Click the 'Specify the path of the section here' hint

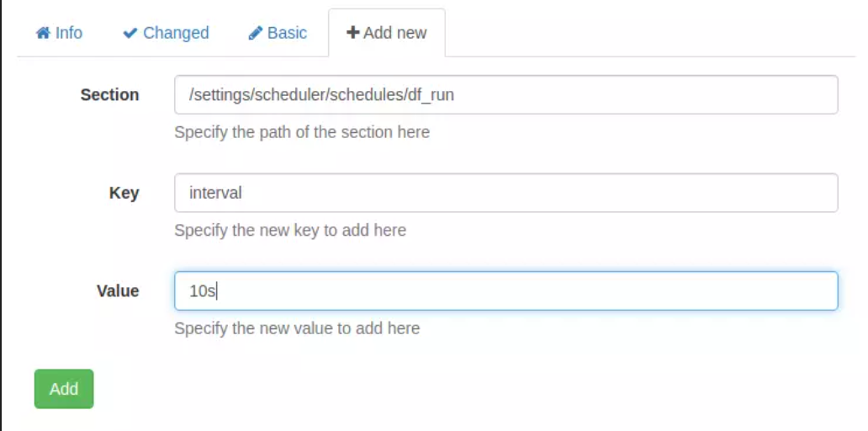[x=302, y=132]
